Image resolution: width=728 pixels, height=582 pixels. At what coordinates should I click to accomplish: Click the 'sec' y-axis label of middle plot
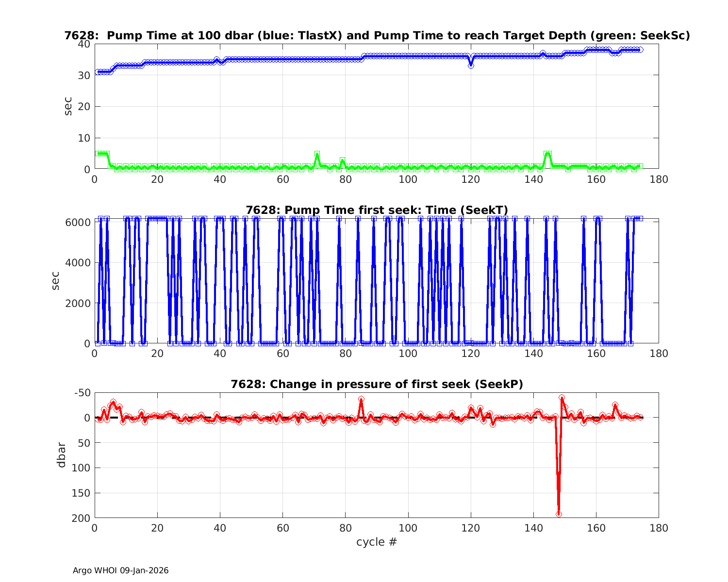(x=55, y=281)
